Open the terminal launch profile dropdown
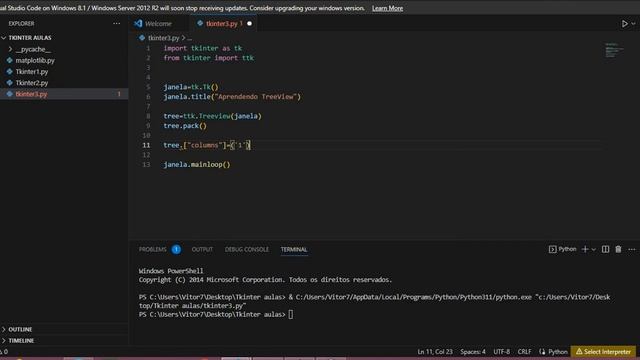 pos(593,249)
